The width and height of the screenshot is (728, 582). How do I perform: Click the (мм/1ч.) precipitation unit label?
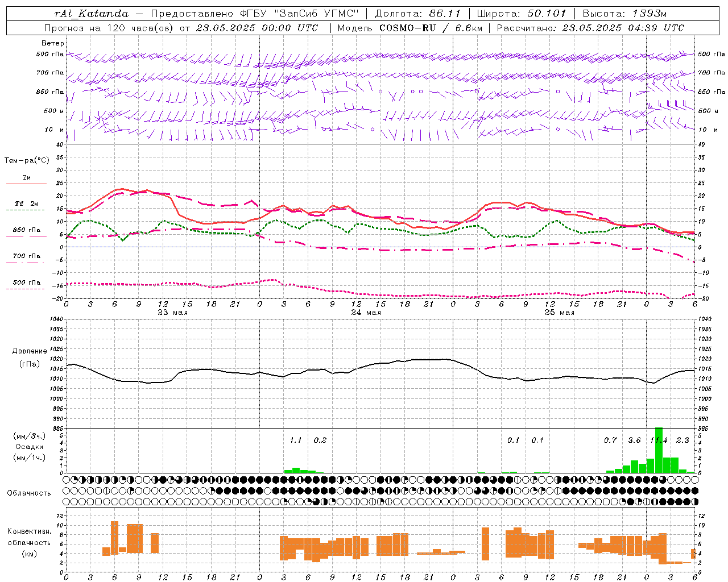pos(30,458)
